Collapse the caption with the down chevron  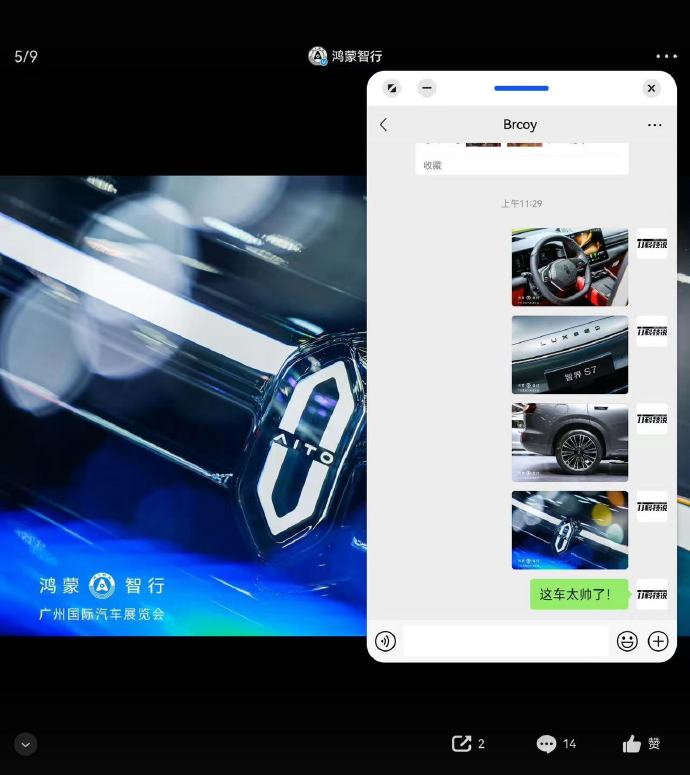[x=26, y=744]
